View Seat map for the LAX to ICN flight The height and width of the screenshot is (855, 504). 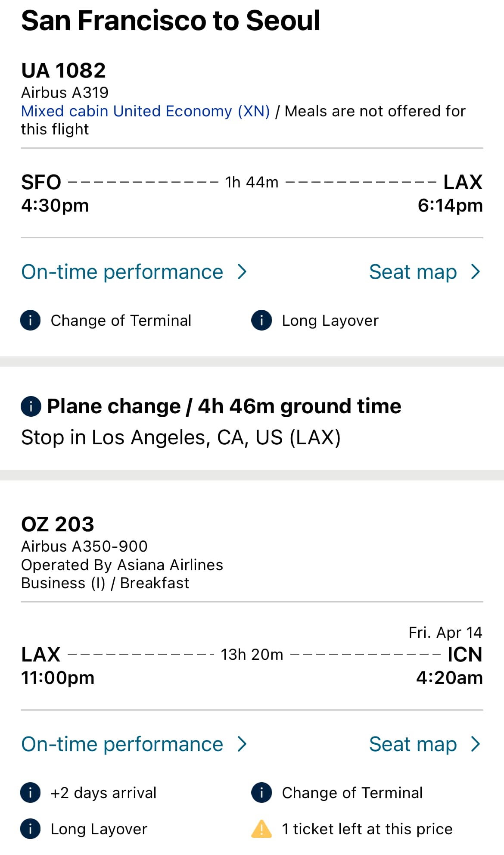(413, 744)
